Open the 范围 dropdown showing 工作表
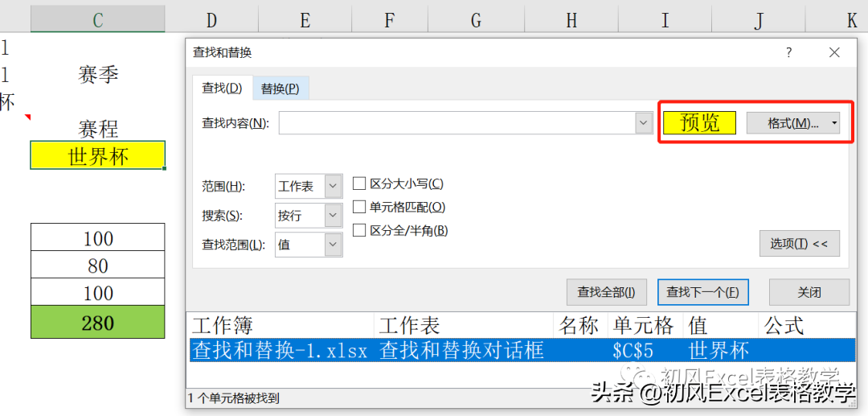Screen dimensions: 868x416 pos(309,186)
